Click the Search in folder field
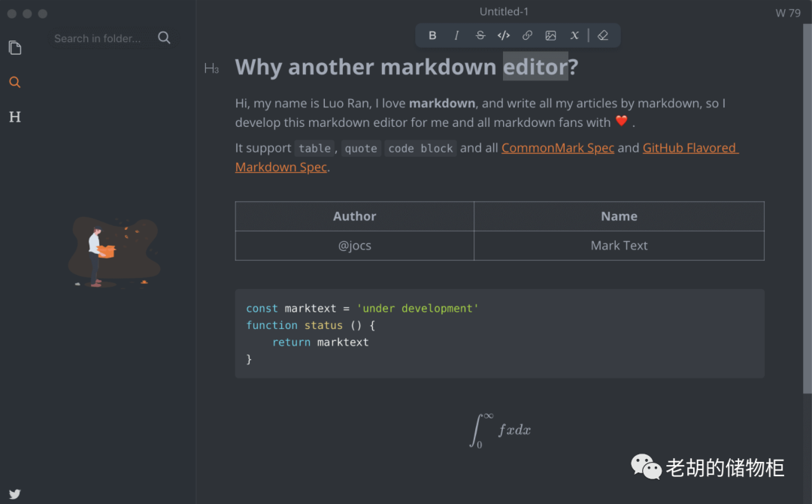 tap(113, 38)
